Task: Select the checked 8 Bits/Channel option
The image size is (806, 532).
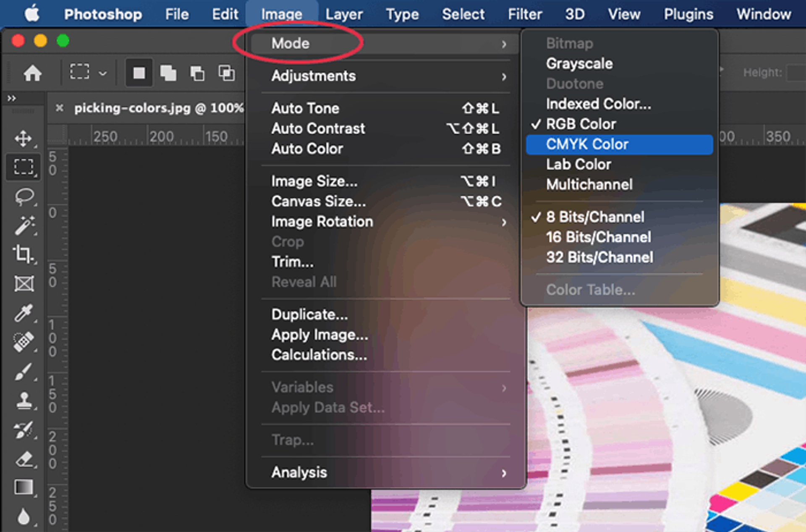Action: (595, 217)
